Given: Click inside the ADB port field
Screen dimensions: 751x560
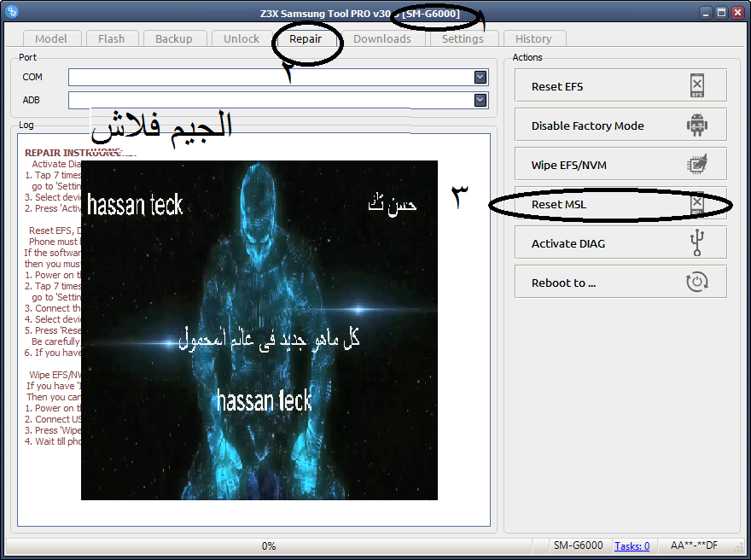Looking at the screenshot, I should pyautogui.click(x=278, y=100).
